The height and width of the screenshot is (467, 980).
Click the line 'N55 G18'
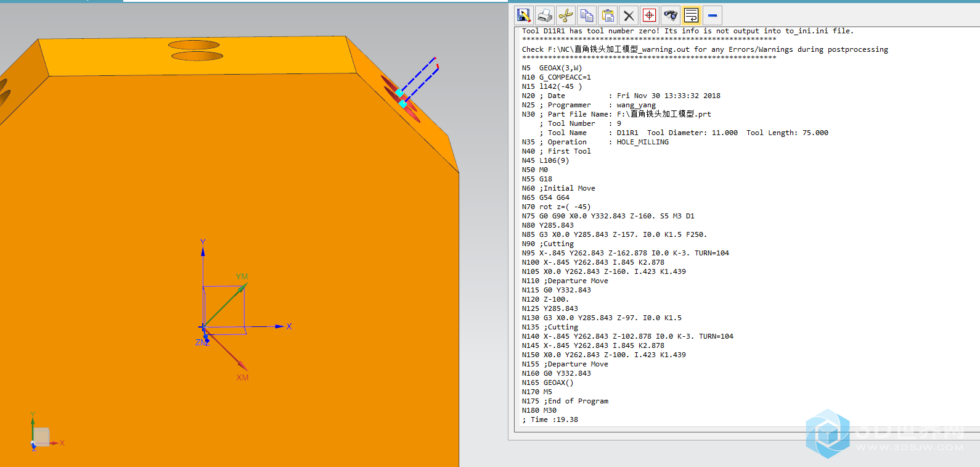click(537, 179)
